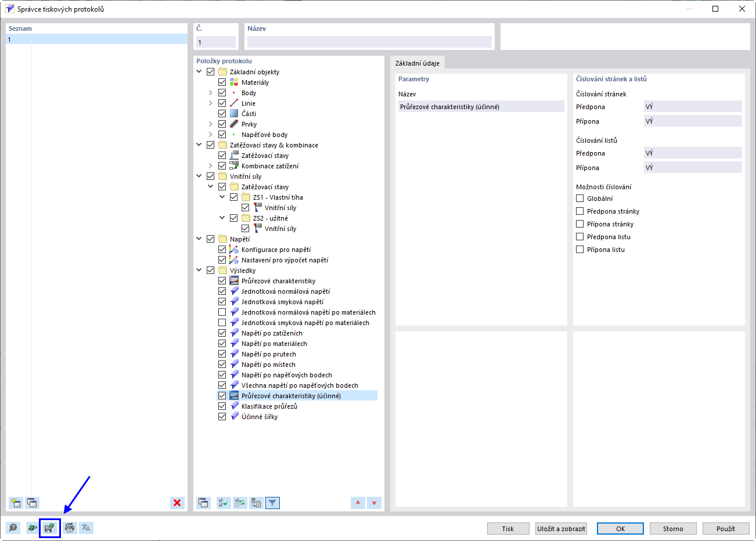Click the Účinné šířky icon
756x541 pixels.
[234, 417]
